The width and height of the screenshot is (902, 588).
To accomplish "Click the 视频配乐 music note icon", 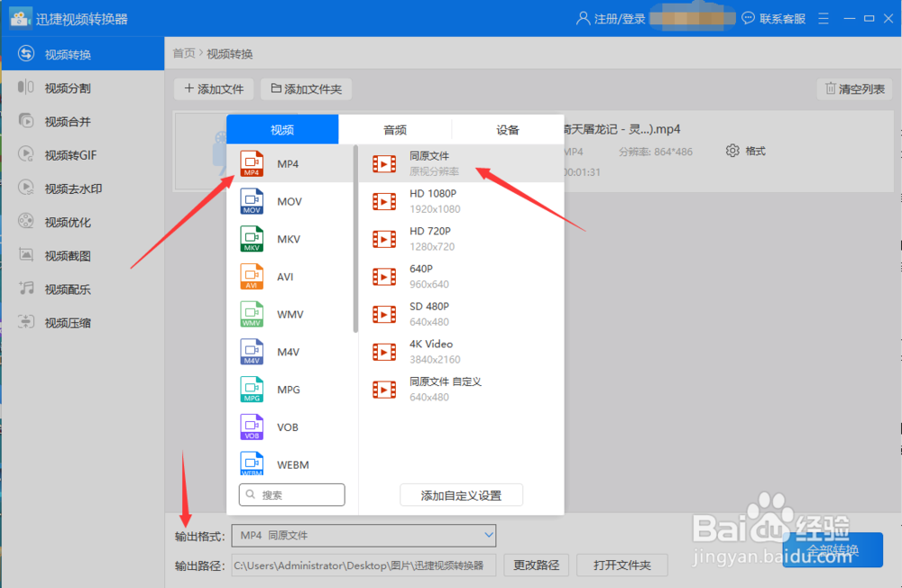I will click(x=26, y=289).
